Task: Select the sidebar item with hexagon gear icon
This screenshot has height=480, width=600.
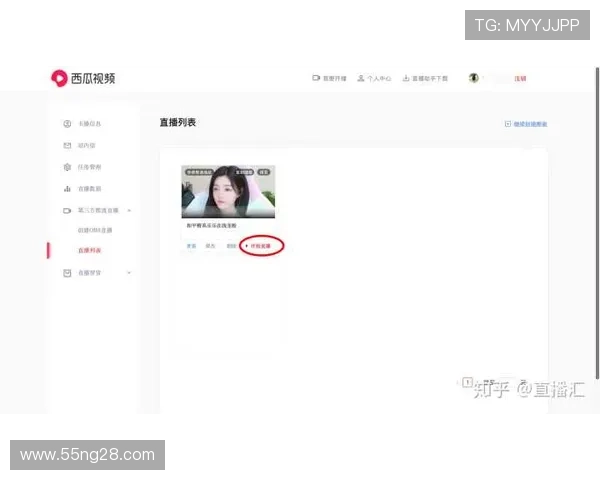Action: coord(82,167)
